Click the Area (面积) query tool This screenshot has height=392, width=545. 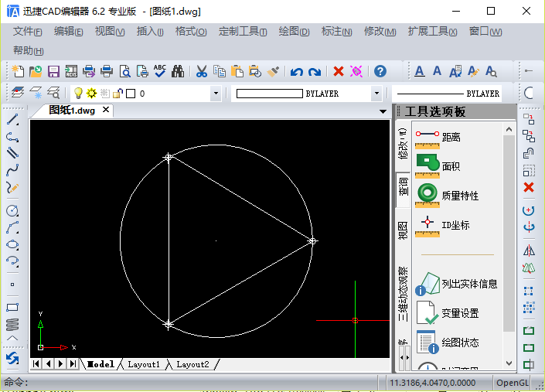(x=438, y=166)
